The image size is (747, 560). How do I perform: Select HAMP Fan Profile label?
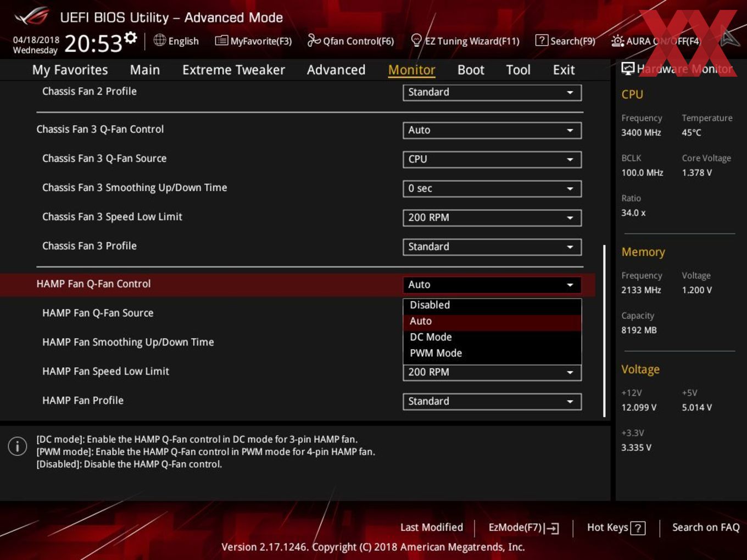click(83, 400)
